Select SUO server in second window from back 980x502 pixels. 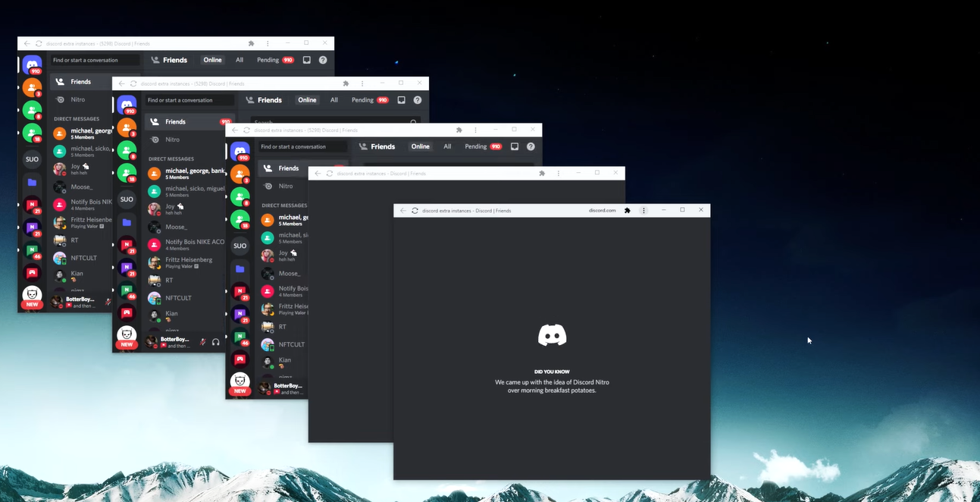[127, 199]
